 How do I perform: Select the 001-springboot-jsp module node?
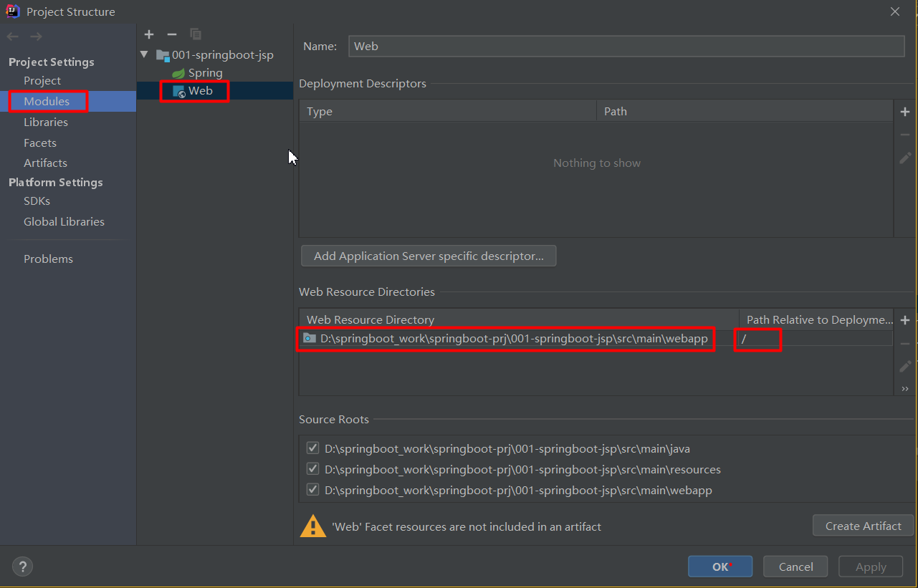(222, 54)
